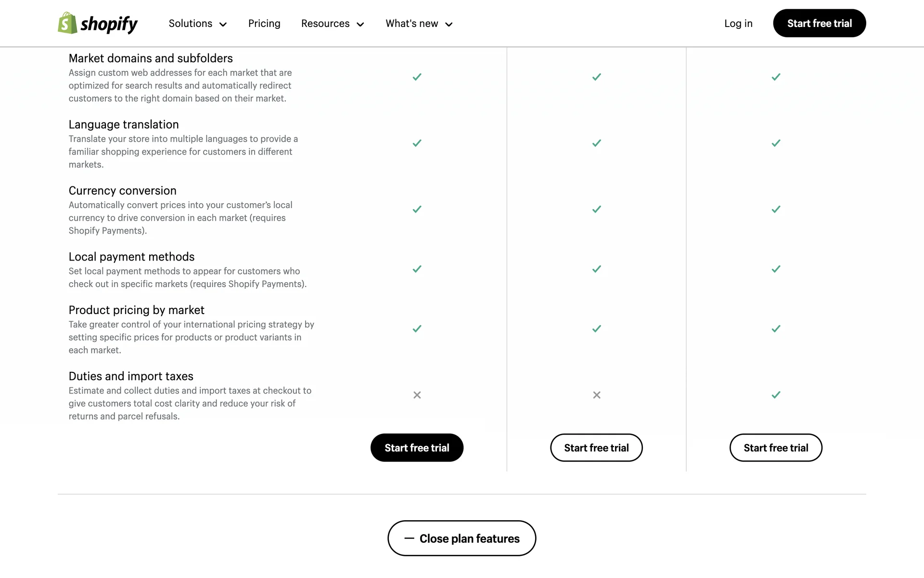Click middle-column X mark for Duties and import taxes
924x578 pixels.
(596, 395)
